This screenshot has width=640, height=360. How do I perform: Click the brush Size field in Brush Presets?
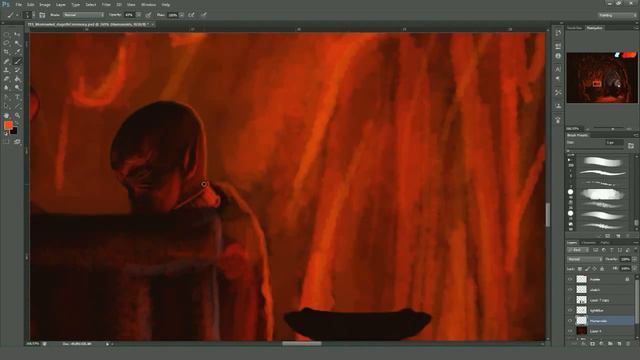(614, 143)
